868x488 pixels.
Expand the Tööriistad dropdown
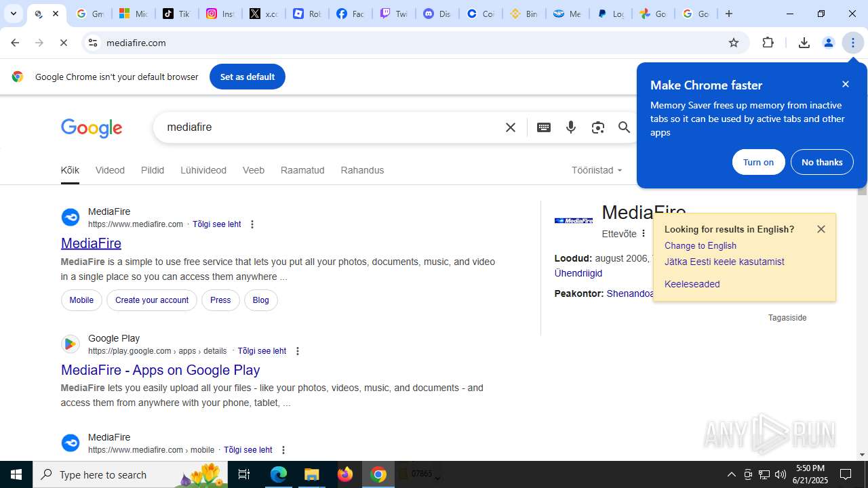[597, 170]
